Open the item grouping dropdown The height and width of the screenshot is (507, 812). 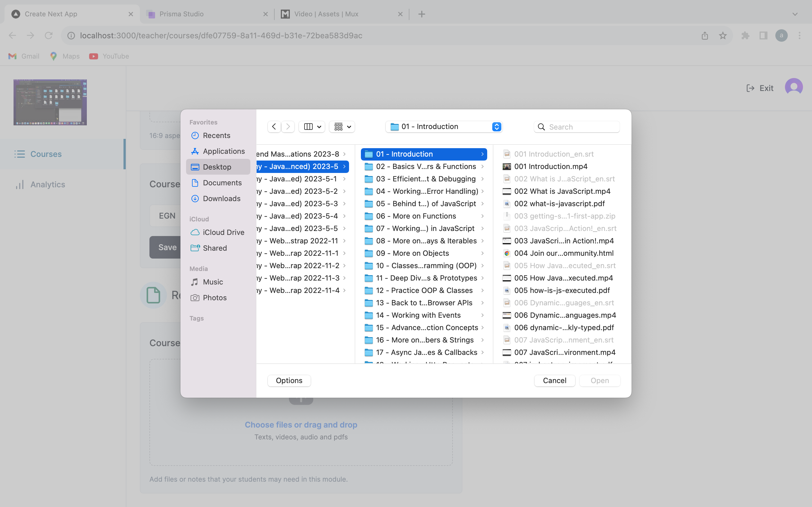342,127
